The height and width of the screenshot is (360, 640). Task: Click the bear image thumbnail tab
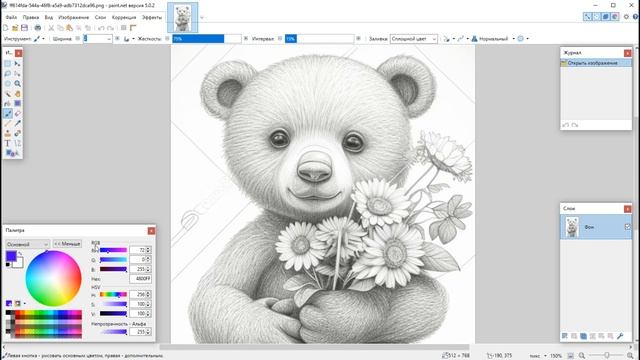182,18
